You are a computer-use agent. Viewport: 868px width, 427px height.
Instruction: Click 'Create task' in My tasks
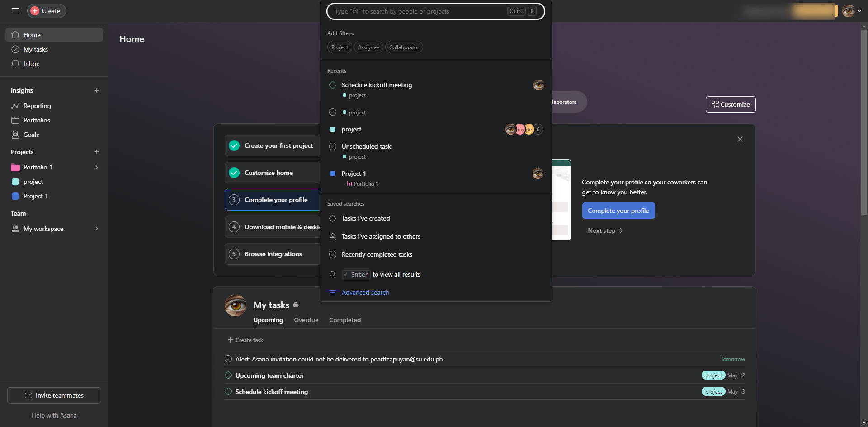click(245, 340)
